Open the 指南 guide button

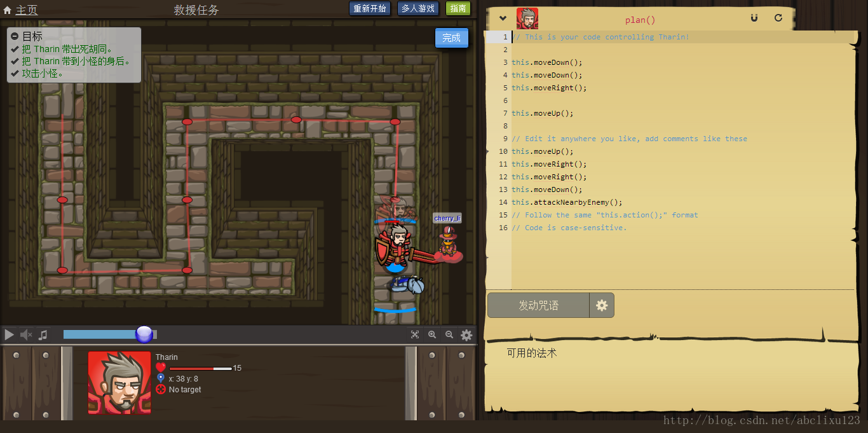pyautogui.click(x=458, y=8)
